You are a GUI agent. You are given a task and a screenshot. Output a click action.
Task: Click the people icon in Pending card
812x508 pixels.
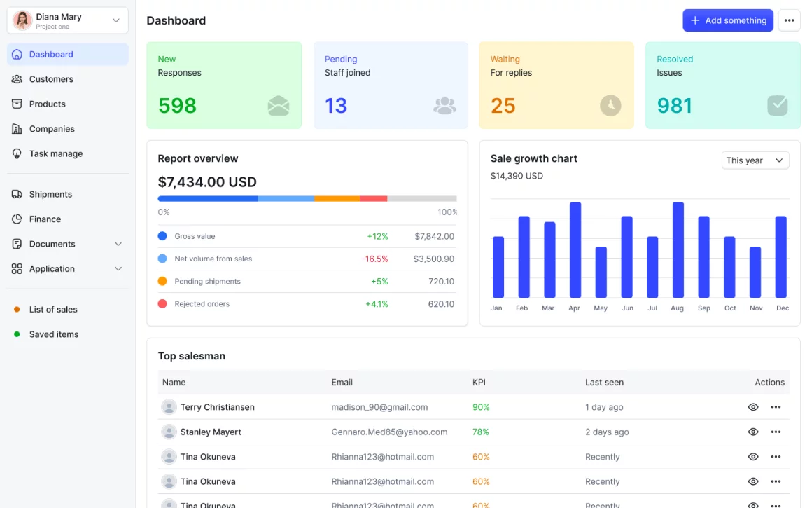(444, 106)
